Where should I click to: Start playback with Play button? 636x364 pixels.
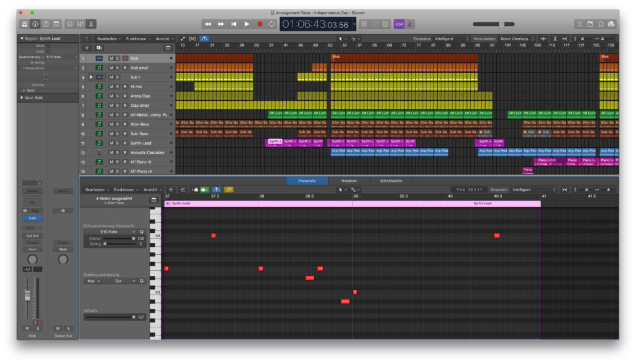pos(247,24)
